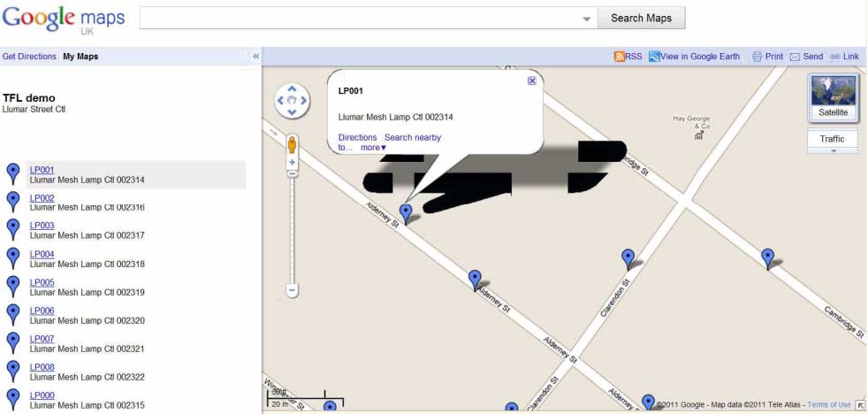This screenshot has width=868, height=414.
Task: Click the View in Google Earth icon
Action: click(x=654, y=57)
